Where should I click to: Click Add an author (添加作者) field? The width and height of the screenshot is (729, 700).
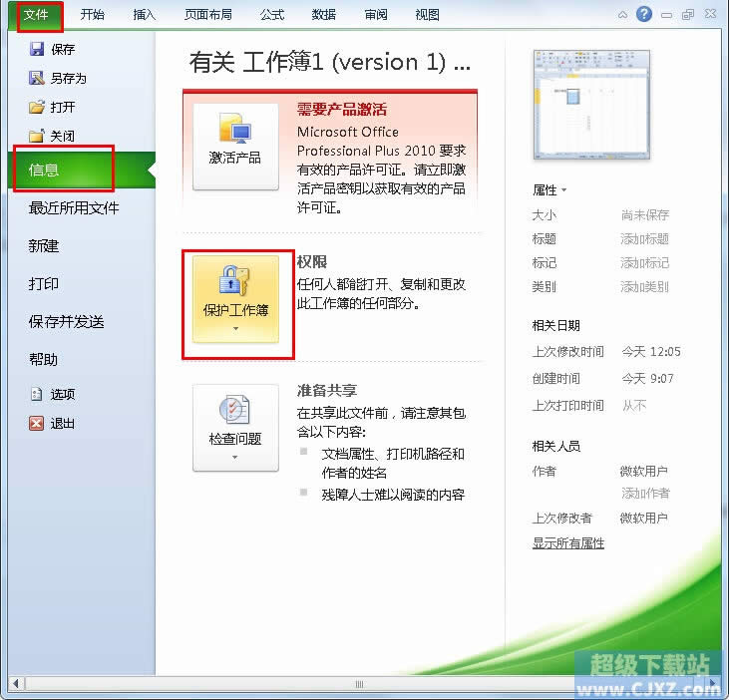pos(645,494)
